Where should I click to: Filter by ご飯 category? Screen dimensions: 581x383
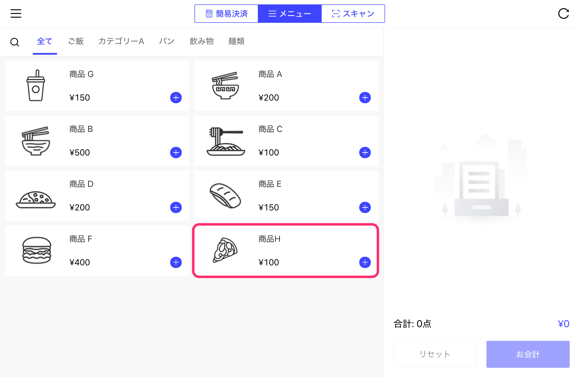(76, 41)
